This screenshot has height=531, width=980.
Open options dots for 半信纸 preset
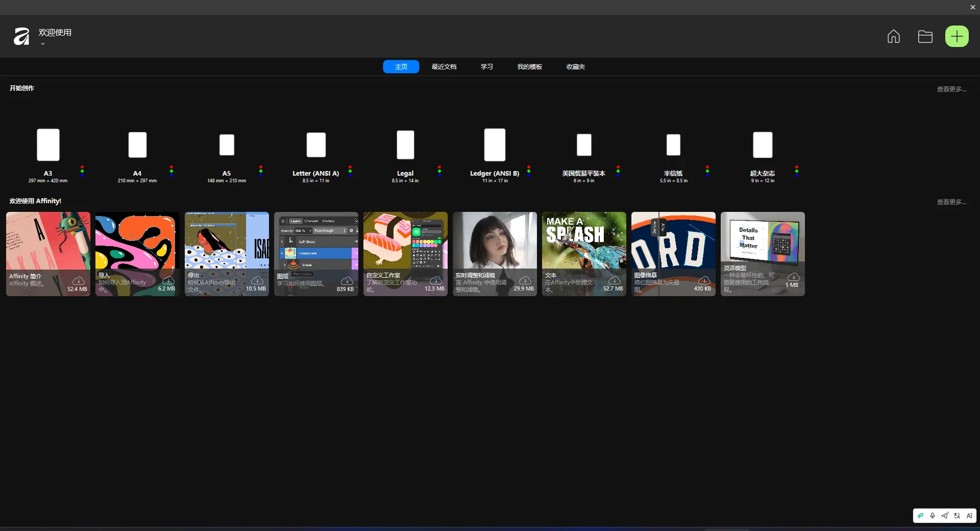point(707,171)
